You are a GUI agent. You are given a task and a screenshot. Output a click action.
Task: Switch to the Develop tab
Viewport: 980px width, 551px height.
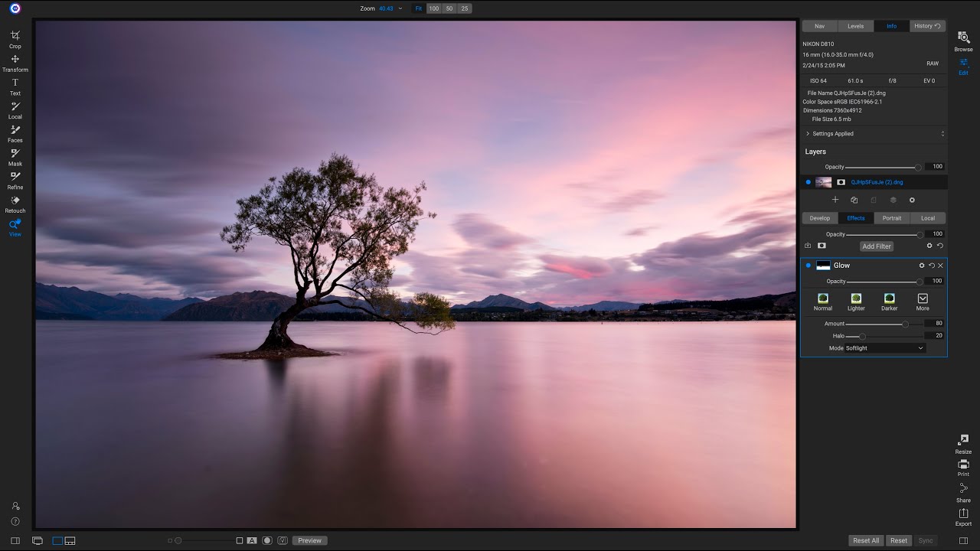(819, 218)
